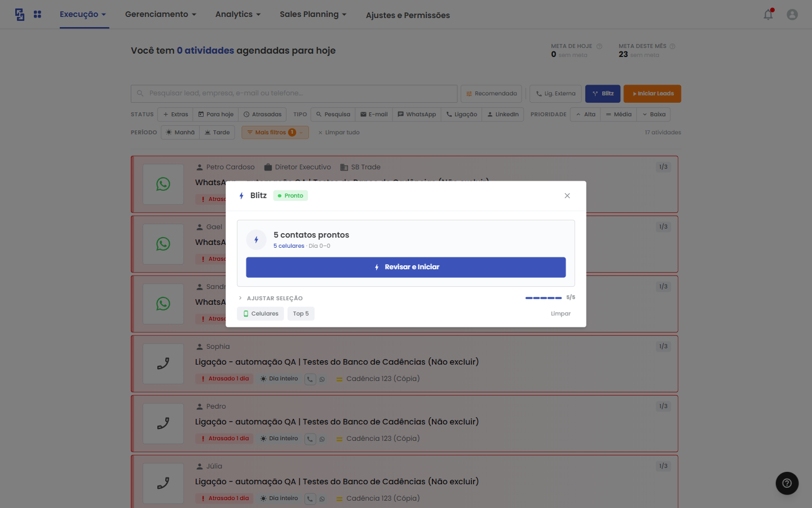812x508 pixels.
Task: Click small WhatsApp chip in Sophia row
Action: (x=322, y=379)
